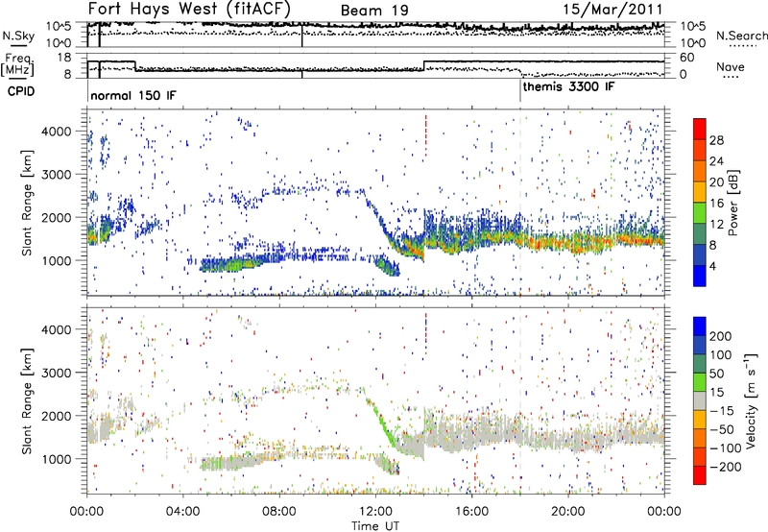
Task: Click the green descending velocity streak near 12:00
Action: 381,422
